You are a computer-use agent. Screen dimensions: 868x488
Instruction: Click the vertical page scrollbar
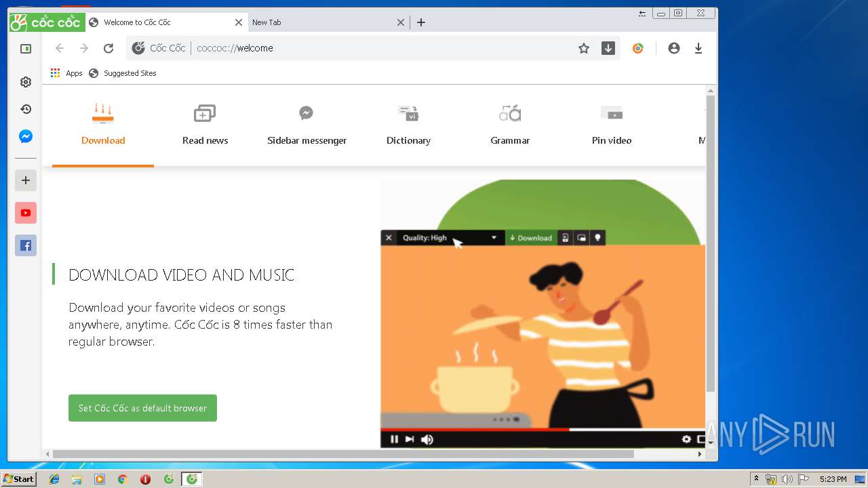click(x=711, y=243)
